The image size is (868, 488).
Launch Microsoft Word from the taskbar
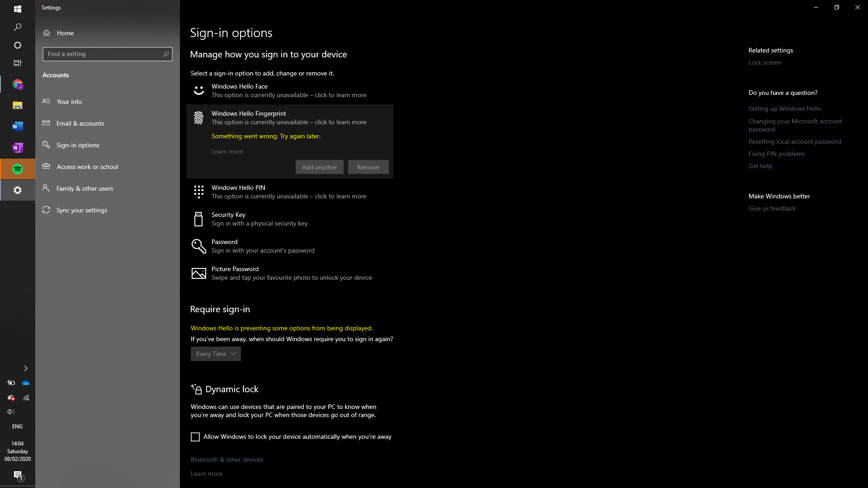[17, 127]
